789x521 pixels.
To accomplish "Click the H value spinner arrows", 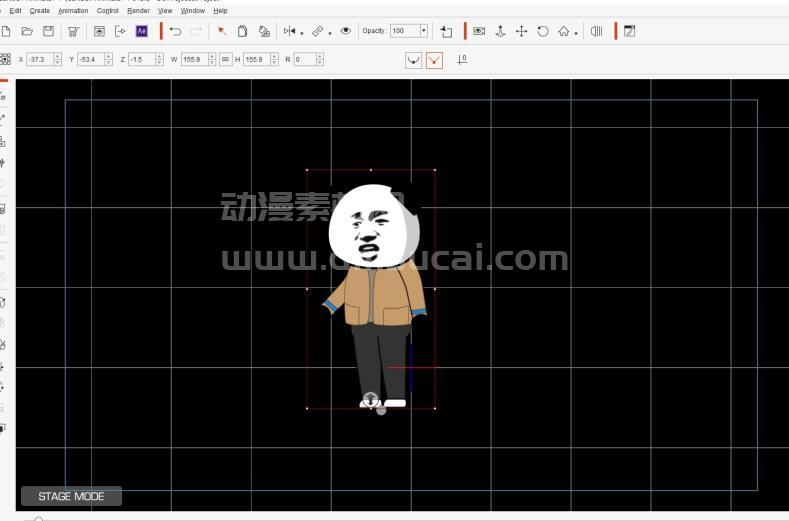I will pyautogui.click(x=274, y=59).
